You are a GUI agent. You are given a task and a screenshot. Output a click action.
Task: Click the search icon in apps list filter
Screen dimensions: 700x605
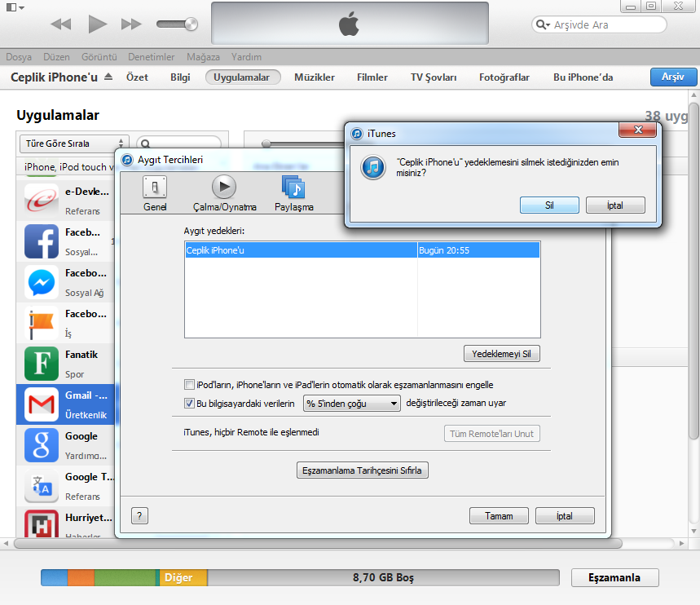point(145,144)
